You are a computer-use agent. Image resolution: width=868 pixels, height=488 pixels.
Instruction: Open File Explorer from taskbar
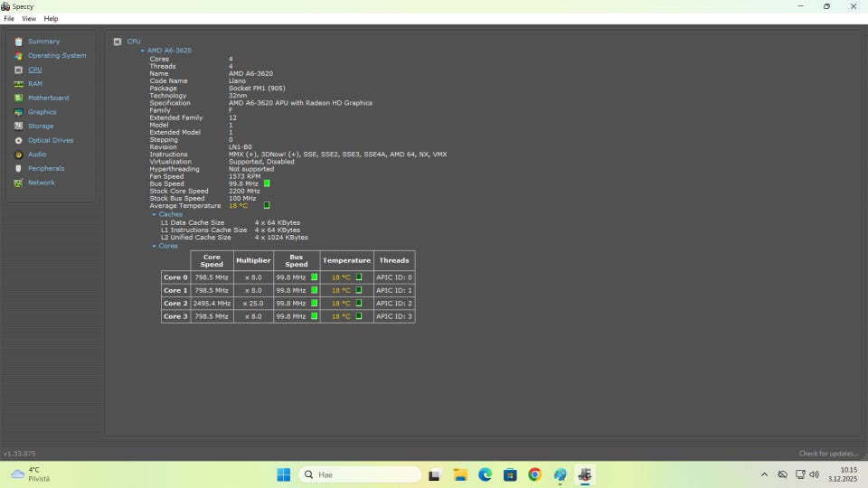click(460, 474)
